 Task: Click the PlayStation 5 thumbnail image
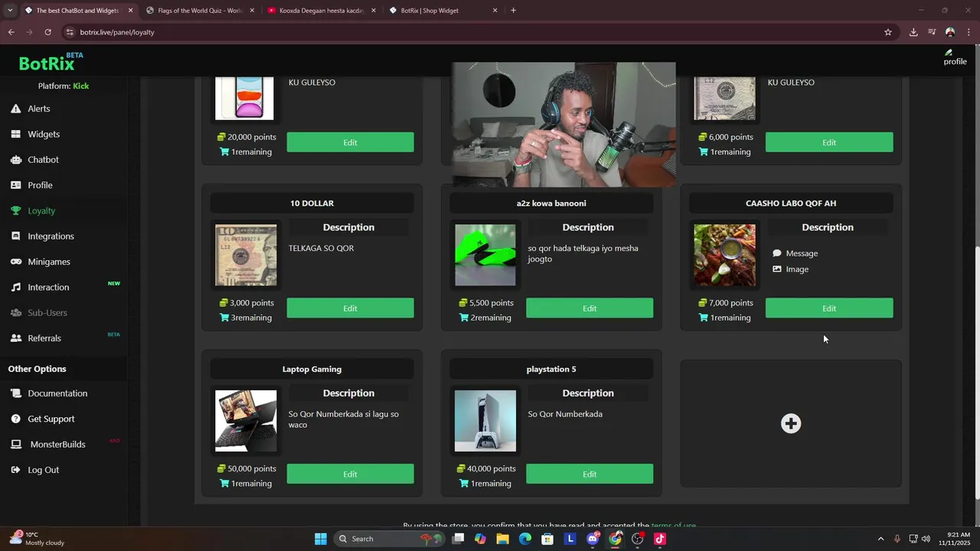485,421
